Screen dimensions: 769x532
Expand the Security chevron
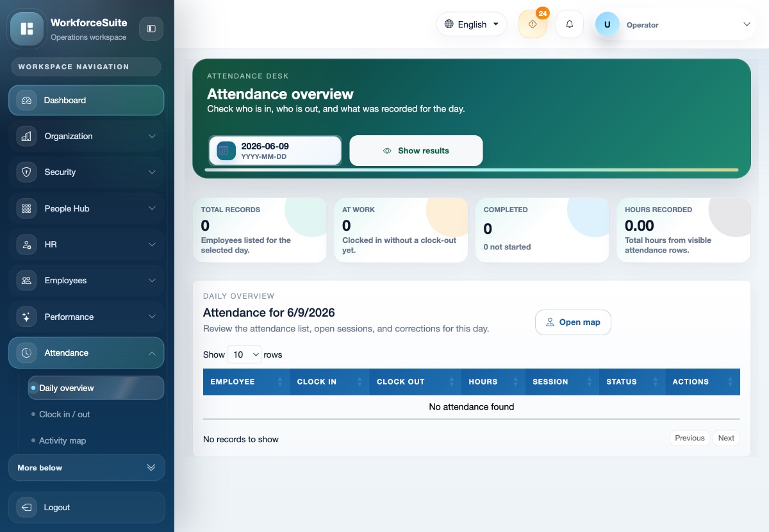click(152, 172)
